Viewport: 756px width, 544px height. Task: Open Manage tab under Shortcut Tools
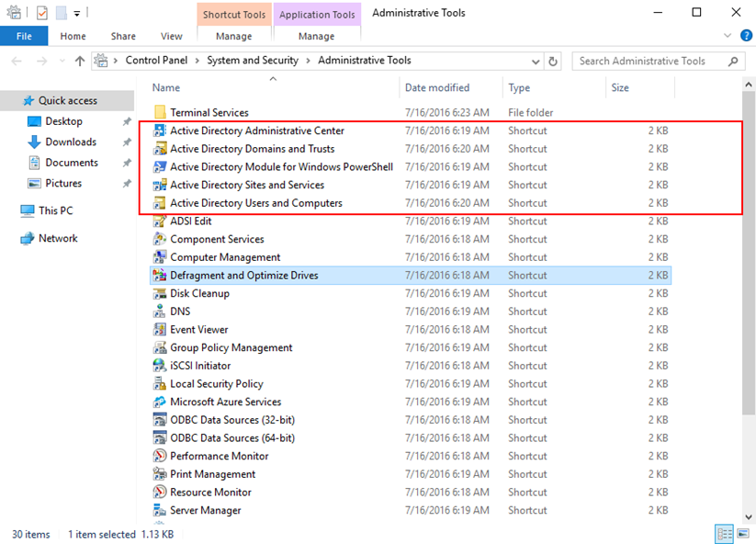234,36
